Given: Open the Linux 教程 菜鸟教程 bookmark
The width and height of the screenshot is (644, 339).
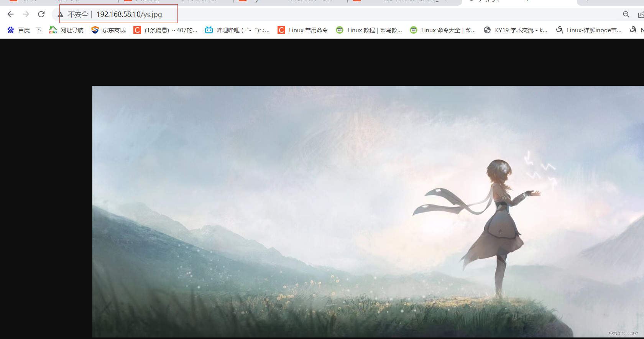Looking at the screenshot, I should click(369, 30).
